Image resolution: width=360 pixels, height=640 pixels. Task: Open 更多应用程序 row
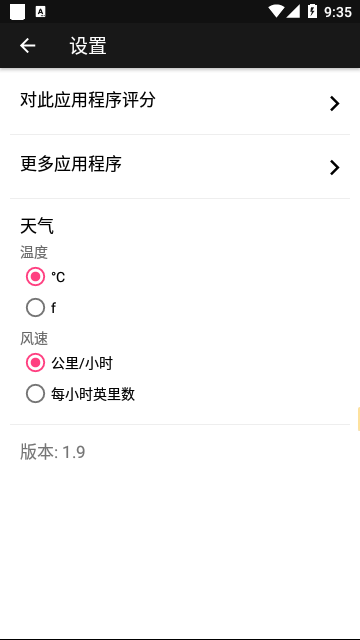tap(180, 167)
